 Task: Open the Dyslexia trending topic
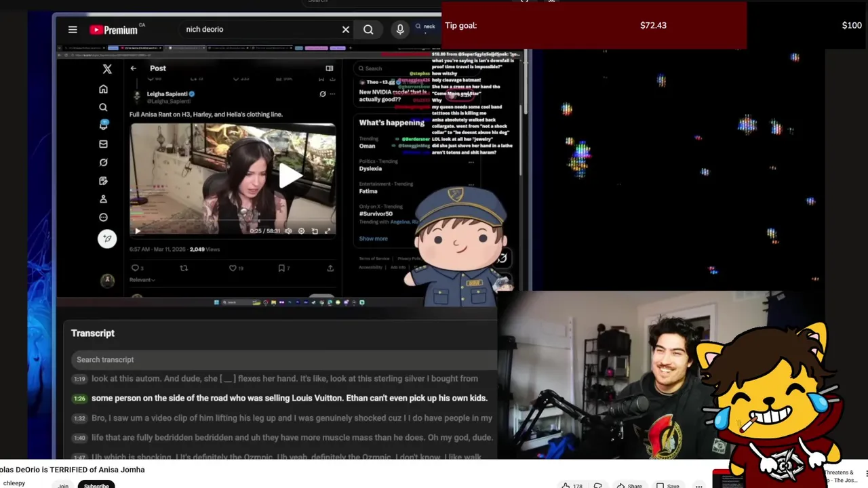[370, 168]
